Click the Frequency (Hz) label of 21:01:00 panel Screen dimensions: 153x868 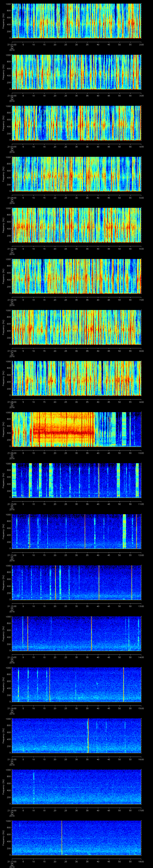[3, 21]
